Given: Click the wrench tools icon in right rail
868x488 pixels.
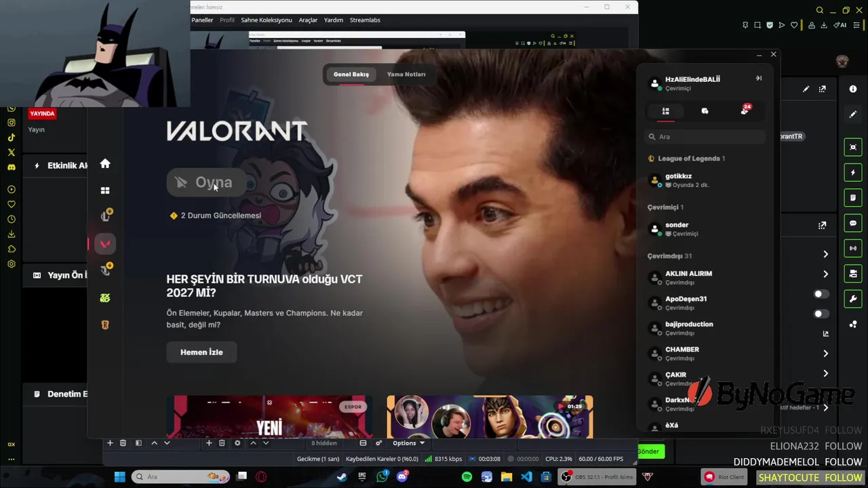Looking at the screenshot, I should 853,299.
